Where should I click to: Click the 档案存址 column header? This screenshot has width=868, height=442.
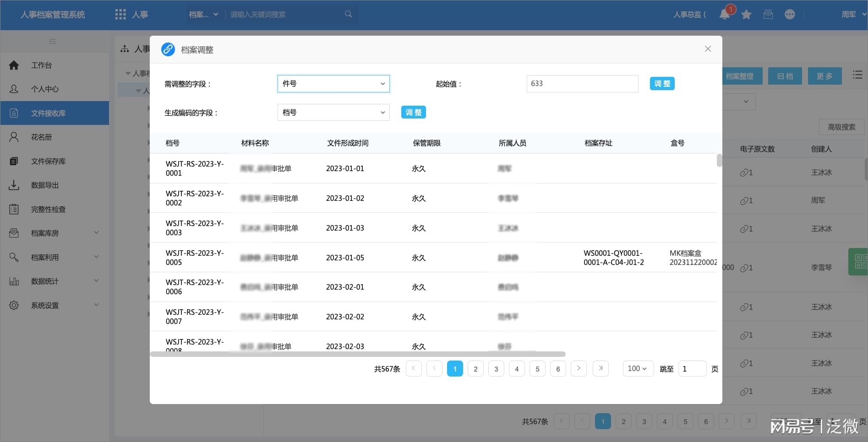click(x=598, y=143)
